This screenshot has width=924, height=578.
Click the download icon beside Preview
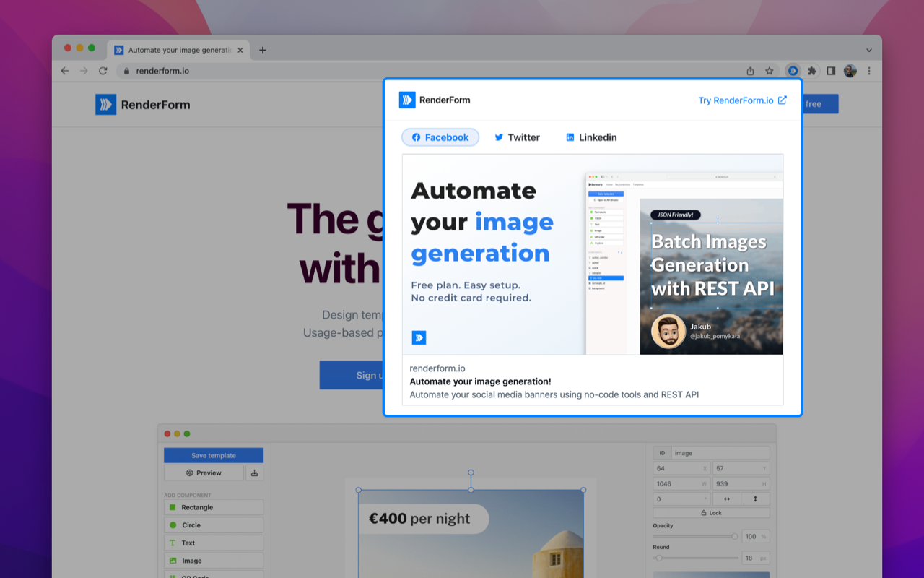254,472
